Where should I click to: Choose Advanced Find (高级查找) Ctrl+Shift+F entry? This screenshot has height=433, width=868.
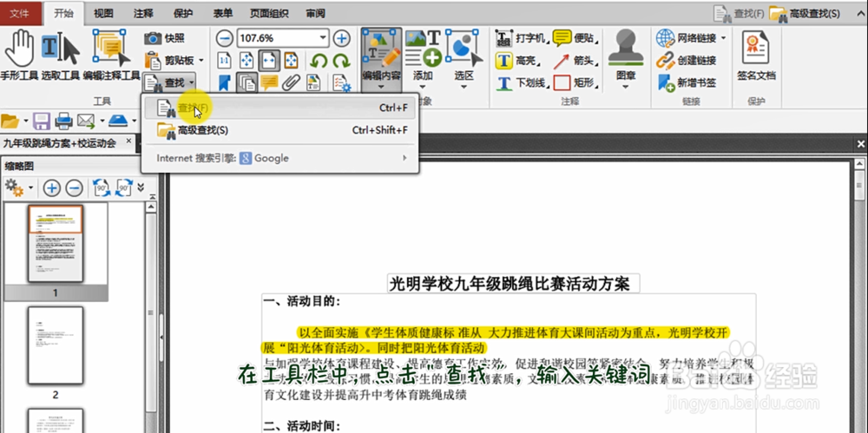tap(280, 130)
